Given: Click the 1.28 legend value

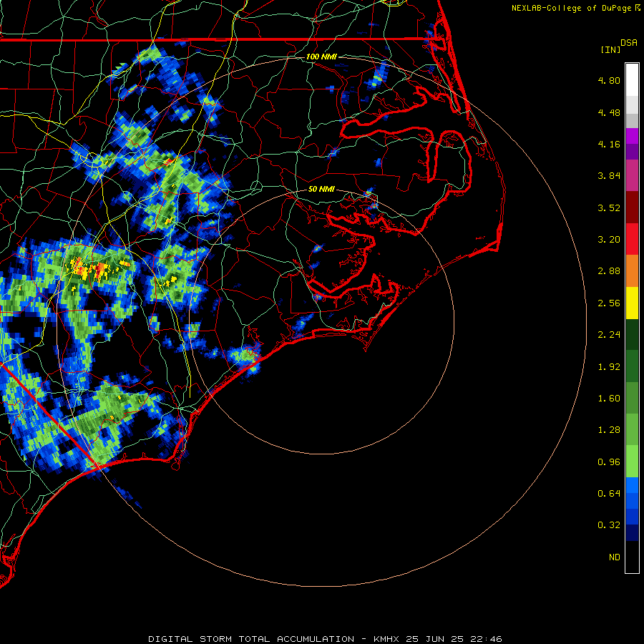Looking at the screenshot, I should tap(609, 430).
